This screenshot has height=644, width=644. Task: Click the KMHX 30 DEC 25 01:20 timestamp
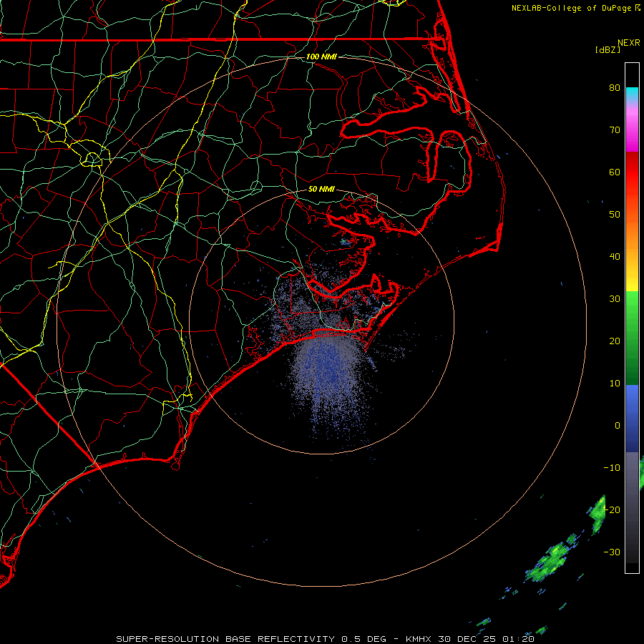point(470,639)
